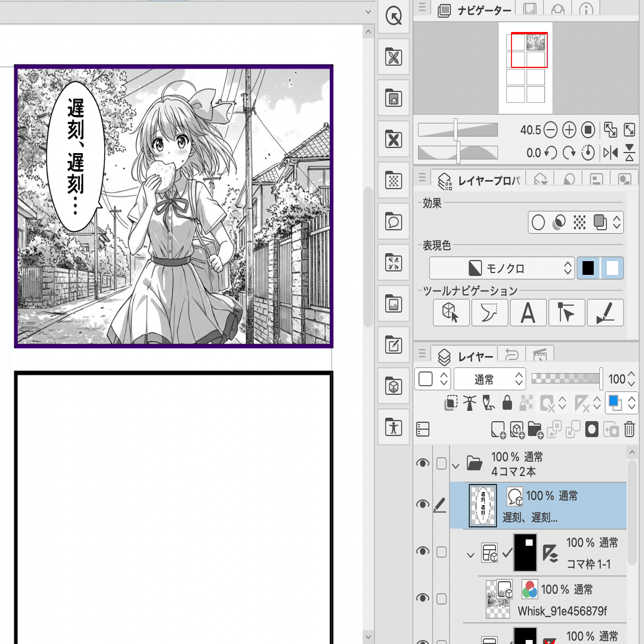This screenshot has width=644, height=644.
Task: Select the black expression color swatch
Action: click(x=588, y=268)
